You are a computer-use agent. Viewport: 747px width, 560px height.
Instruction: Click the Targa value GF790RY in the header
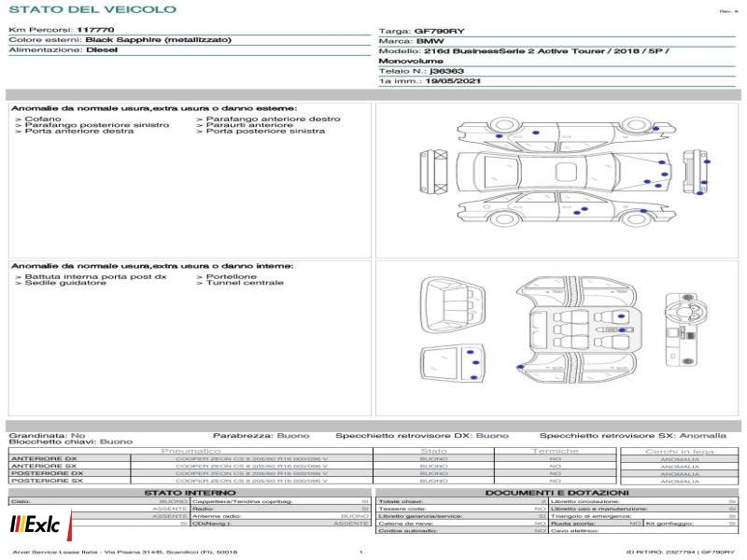pos(439,31)
